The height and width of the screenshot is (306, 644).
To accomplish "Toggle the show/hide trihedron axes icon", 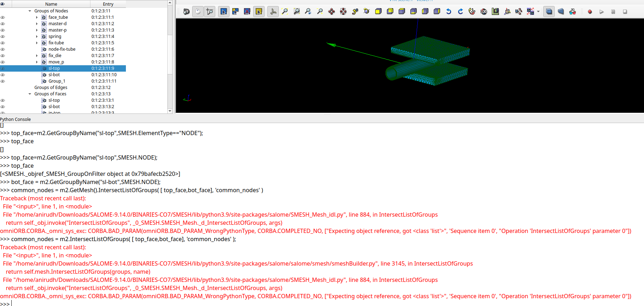I will [273, 12].
